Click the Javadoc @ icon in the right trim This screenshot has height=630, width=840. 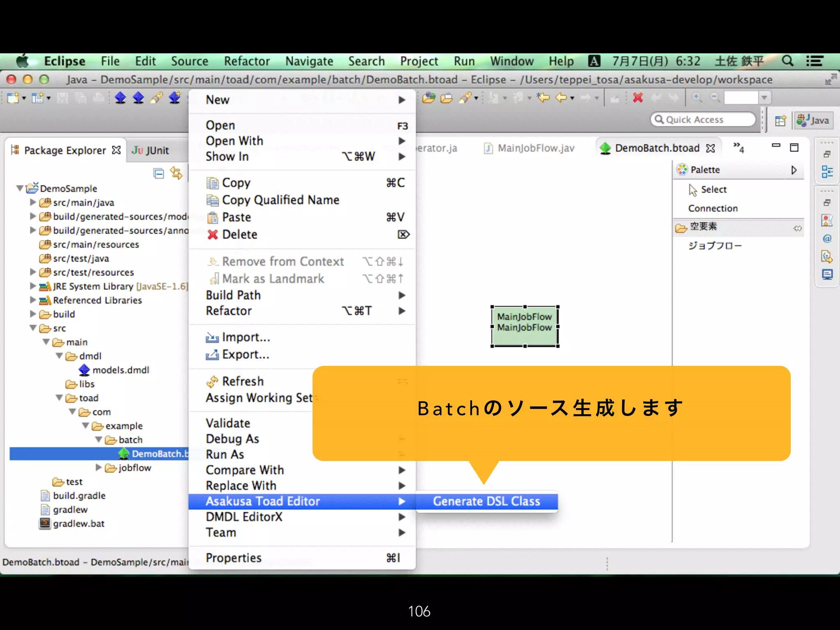[x=827, y=238]
